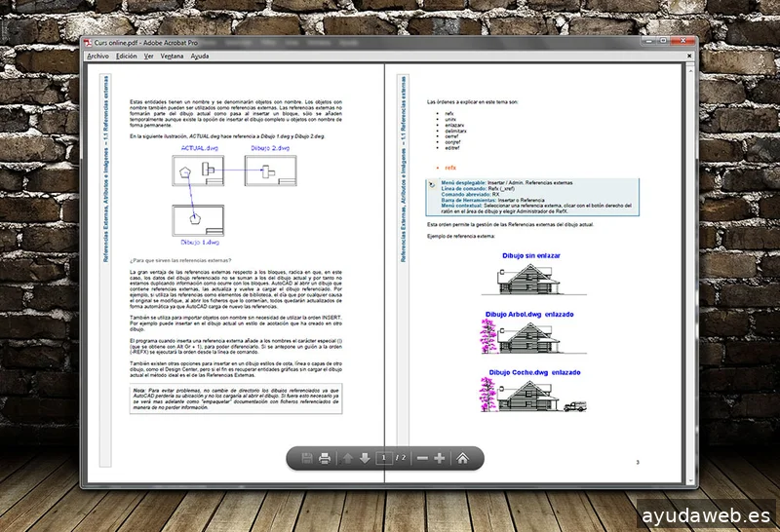Click the page number input field
Screen dimensions: 780x532
pyautogui.click(x=383, y=458)
